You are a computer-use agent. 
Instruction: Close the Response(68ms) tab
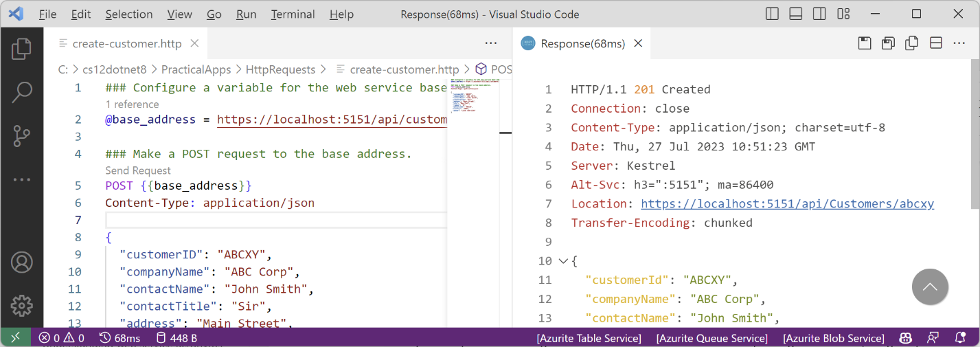click(x=638, y=43)
